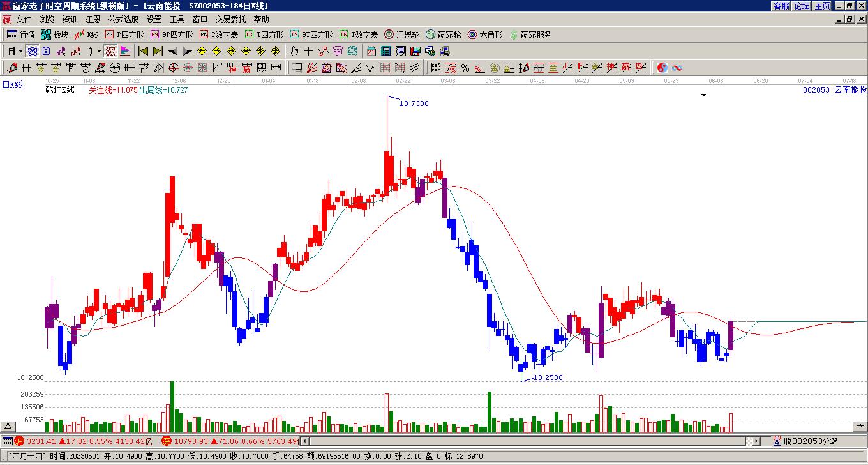Screen dimensions: 868x465
Task: Click the 沪 Shanghai index badge
Action: [19, 441]
